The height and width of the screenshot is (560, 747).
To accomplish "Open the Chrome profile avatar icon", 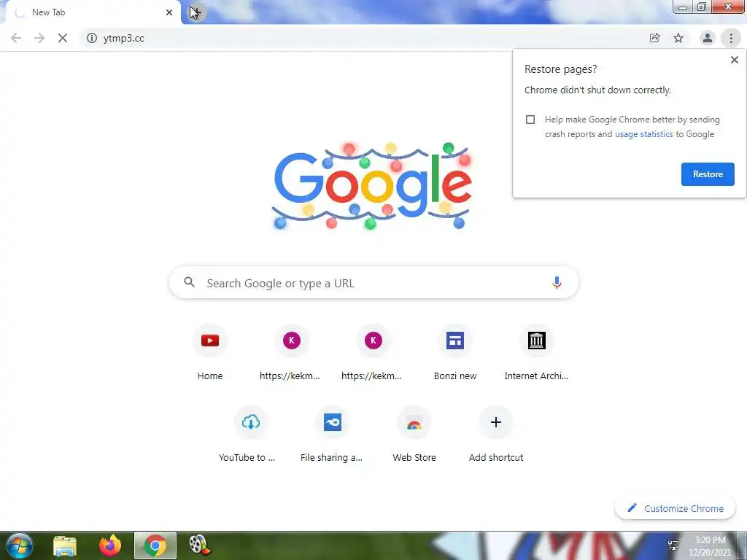I will pos(708,38).
